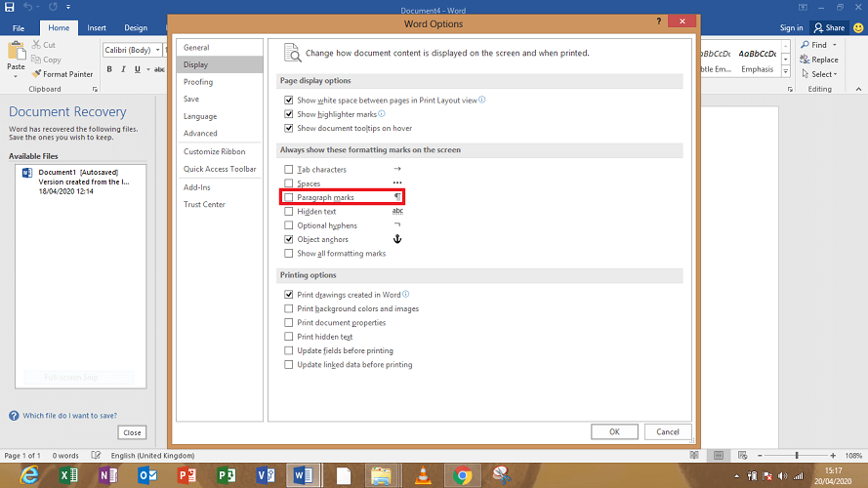Enable Optional hyphens checkbox

tap(288, 225)
